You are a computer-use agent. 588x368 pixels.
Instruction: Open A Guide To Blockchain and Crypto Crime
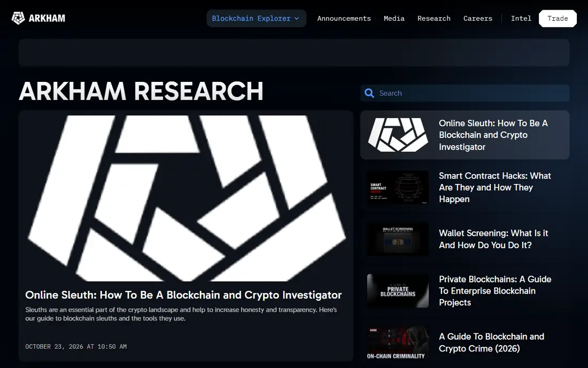pyautogui.click(x=492, y=342)
